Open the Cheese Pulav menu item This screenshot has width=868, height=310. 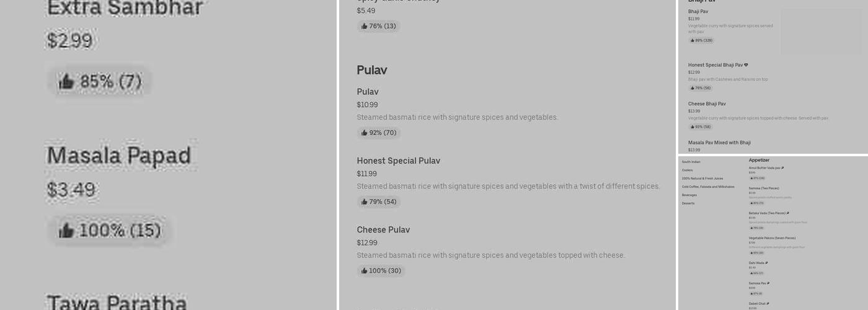pos(383,230)
